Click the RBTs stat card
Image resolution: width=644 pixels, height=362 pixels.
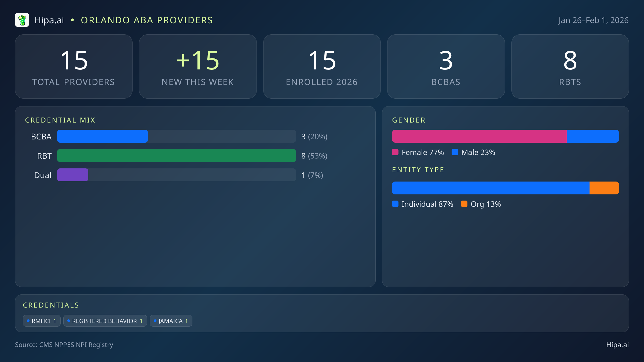[570, 67]
